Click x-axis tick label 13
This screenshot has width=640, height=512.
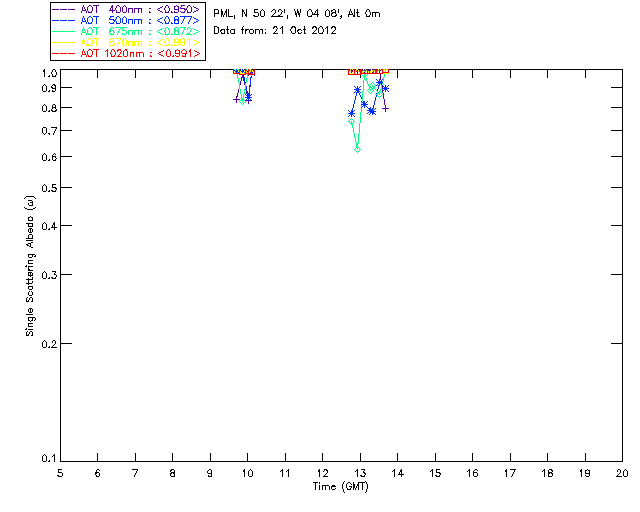(x=360, y=473)
